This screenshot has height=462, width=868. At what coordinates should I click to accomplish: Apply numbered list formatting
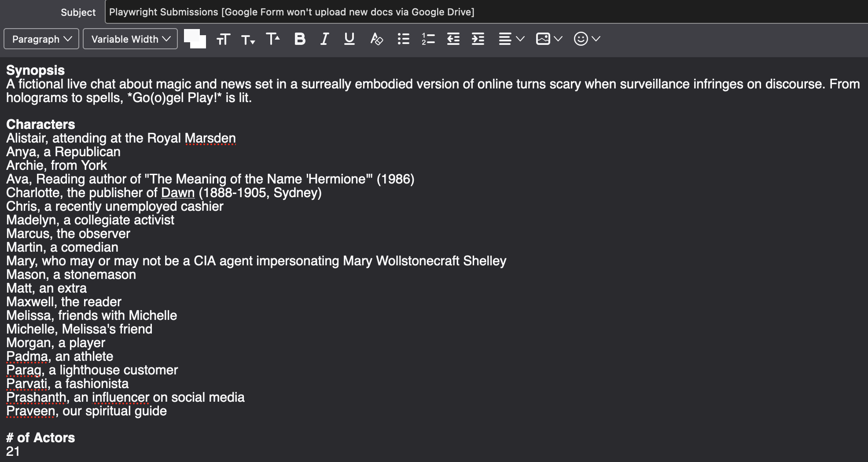(428, 39)
